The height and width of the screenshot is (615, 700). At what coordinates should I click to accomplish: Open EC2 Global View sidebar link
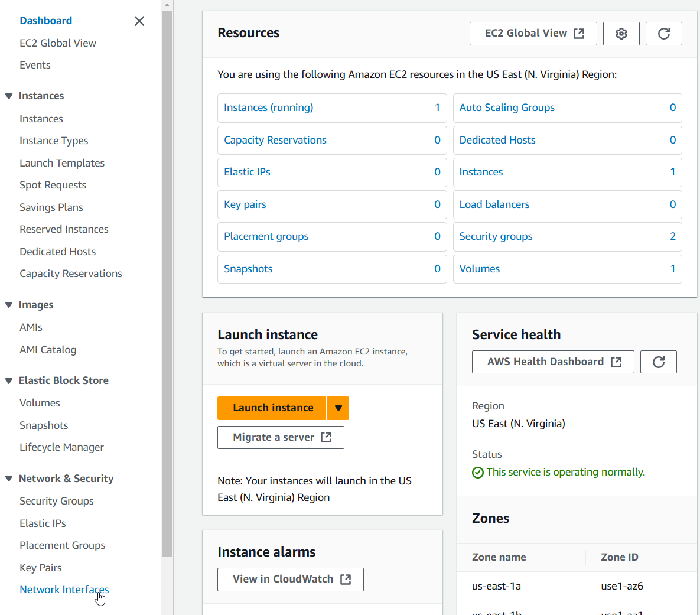coord(58,43)
